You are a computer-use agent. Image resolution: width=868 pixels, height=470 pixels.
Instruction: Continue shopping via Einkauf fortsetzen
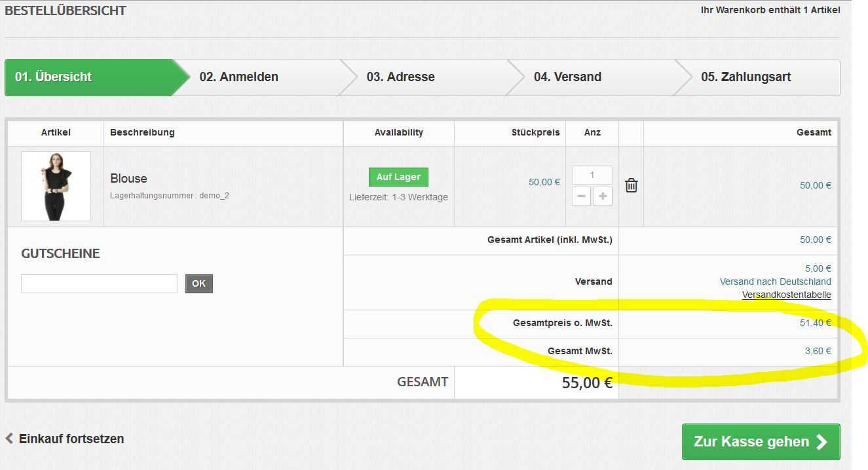[65, 439]
